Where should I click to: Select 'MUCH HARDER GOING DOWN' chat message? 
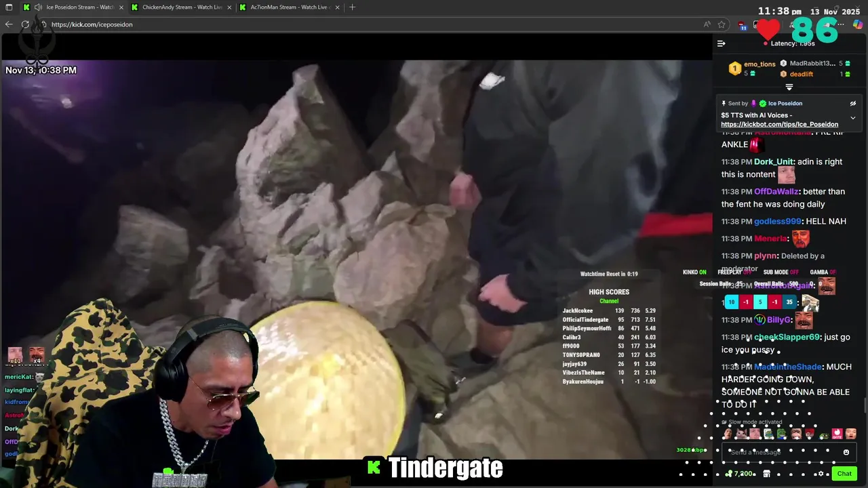click(787, 386)
